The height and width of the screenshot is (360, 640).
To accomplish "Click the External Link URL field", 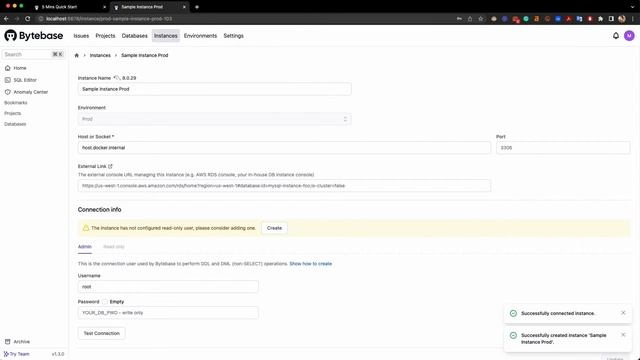I will pos(284,186).
